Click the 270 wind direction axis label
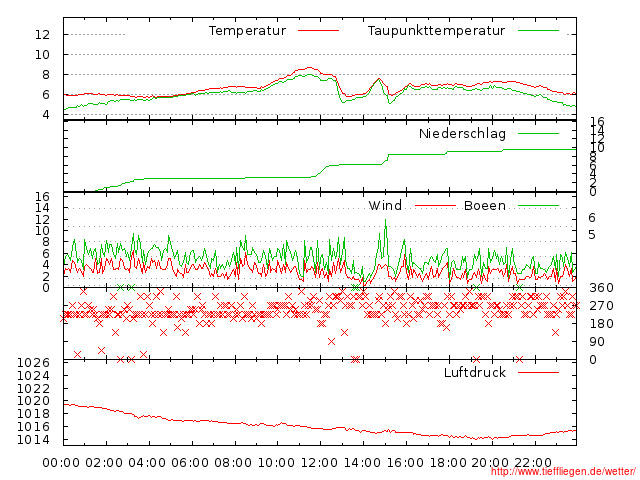This screenshot has width=640, height=480. (x=601, y=306)
